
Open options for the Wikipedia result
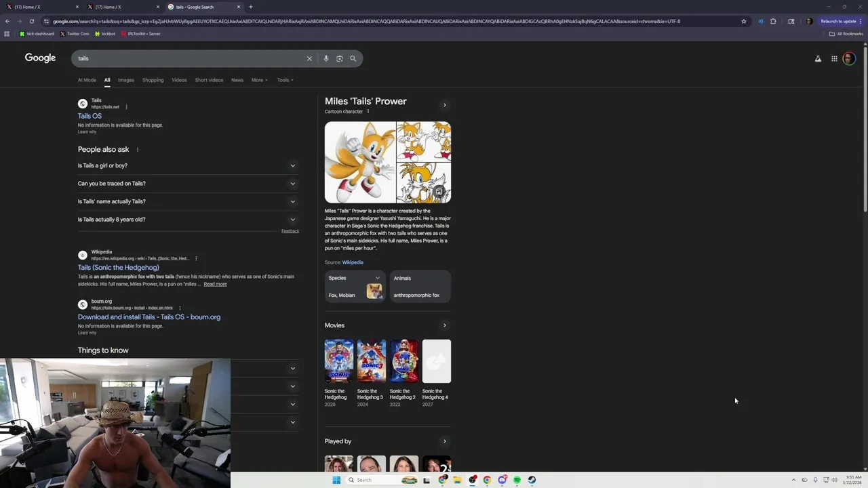pos(196,258)
